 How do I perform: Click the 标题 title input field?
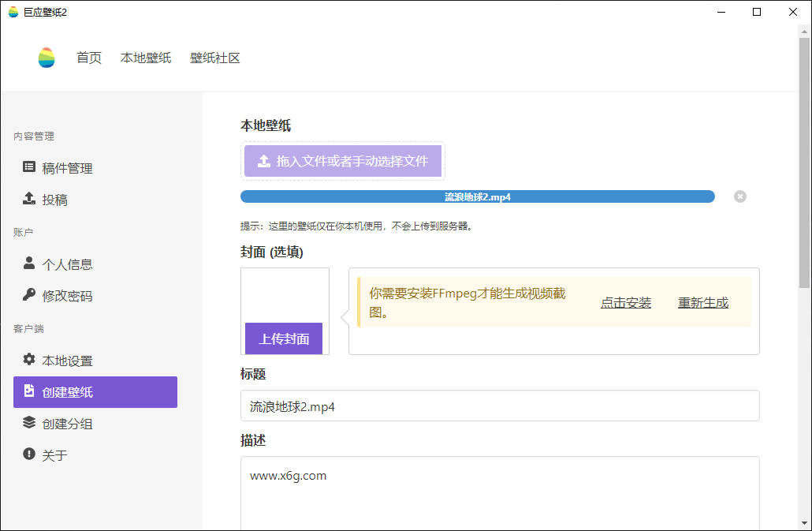click(x=499, y=406)
